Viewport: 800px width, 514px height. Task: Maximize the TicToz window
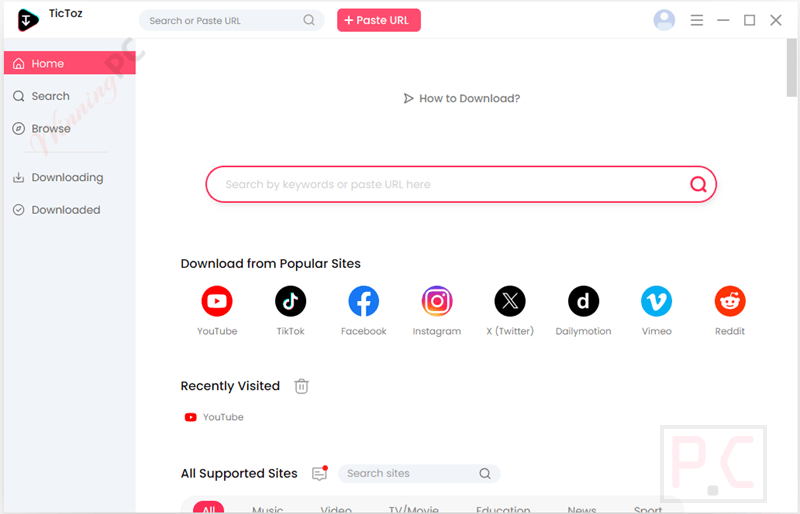pos(749,20)
